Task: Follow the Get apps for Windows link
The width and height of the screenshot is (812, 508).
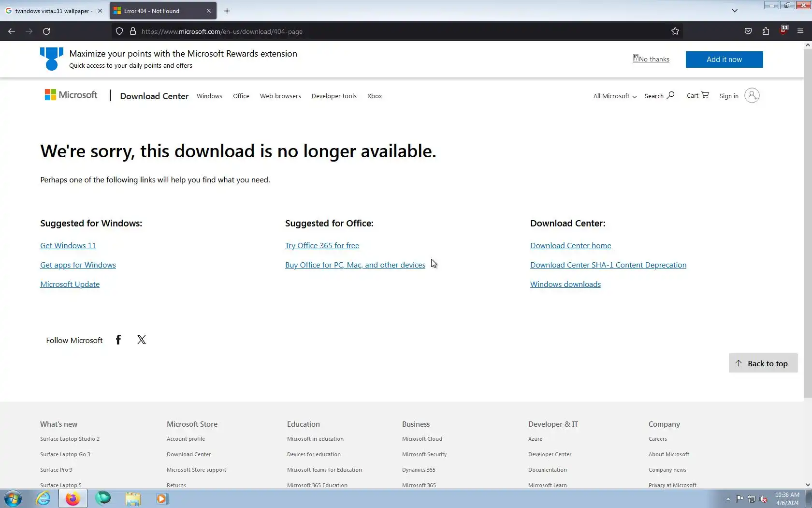Action: 78,265
